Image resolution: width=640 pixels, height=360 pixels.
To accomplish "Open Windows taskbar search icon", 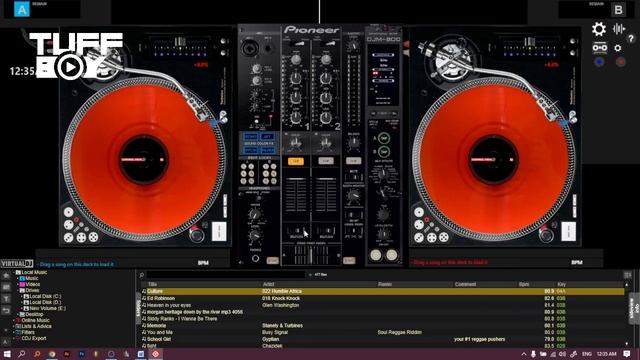I will (22, 354).
